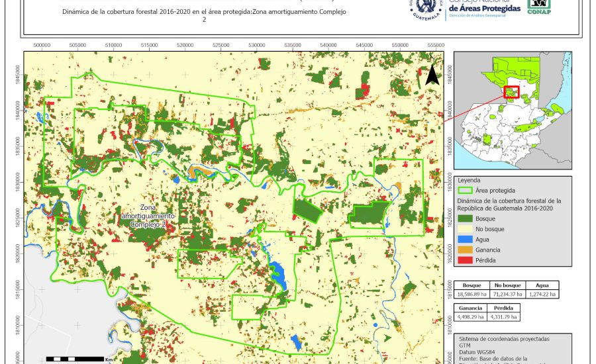Screen dimensions: 596x364
Task: Click the Zona amortiguamiento Complejo 2 map label
Action: point(146,216)
